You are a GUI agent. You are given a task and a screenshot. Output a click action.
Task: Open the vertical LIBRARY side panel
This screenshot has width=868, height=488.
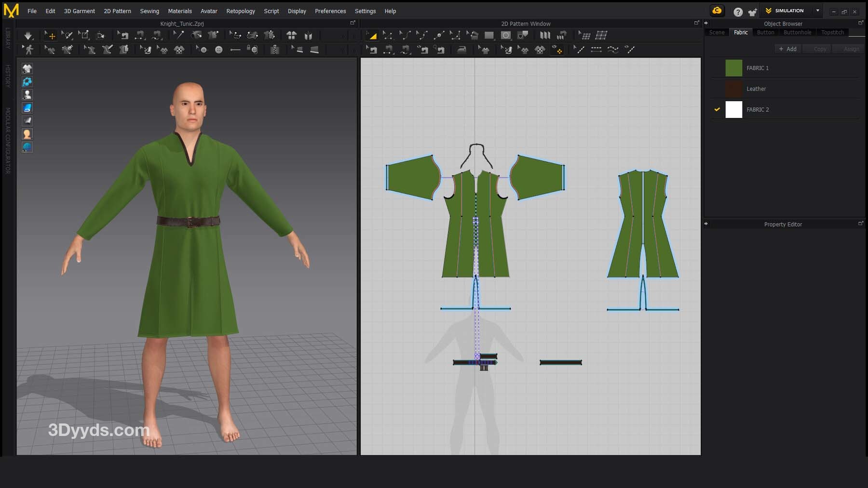point(8,38)
